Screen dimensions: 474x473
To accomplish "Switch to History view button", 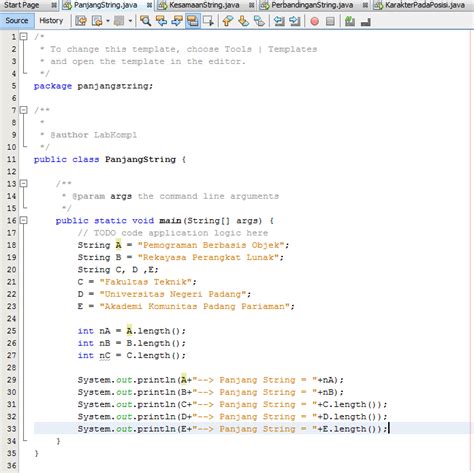I will [51, 21].
